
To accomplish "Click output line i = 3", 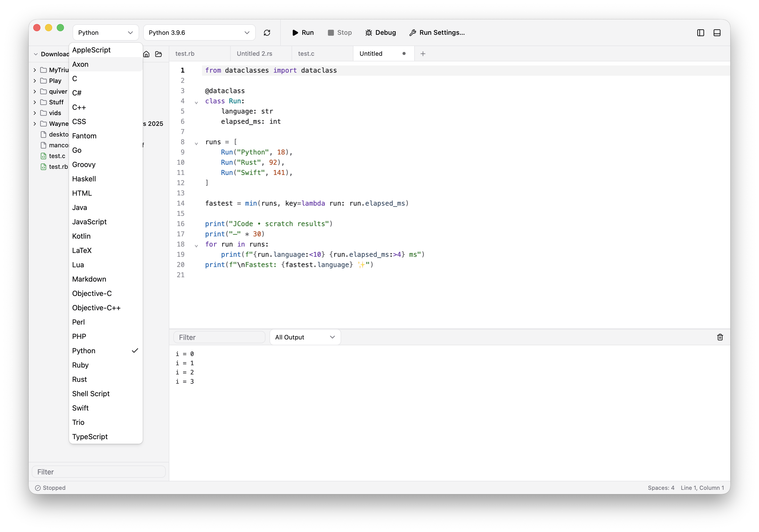I will (x=185, y=382).
